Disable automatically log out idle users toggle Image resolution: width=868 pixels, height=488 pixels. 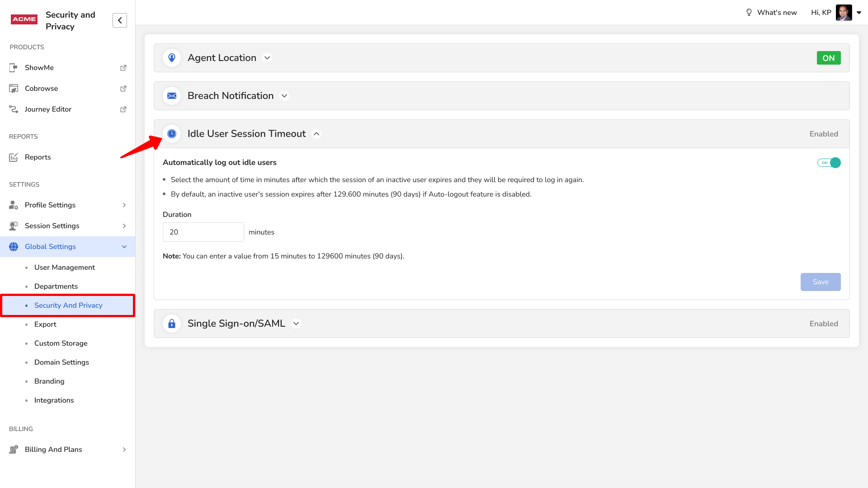click(x=829, y=163)
